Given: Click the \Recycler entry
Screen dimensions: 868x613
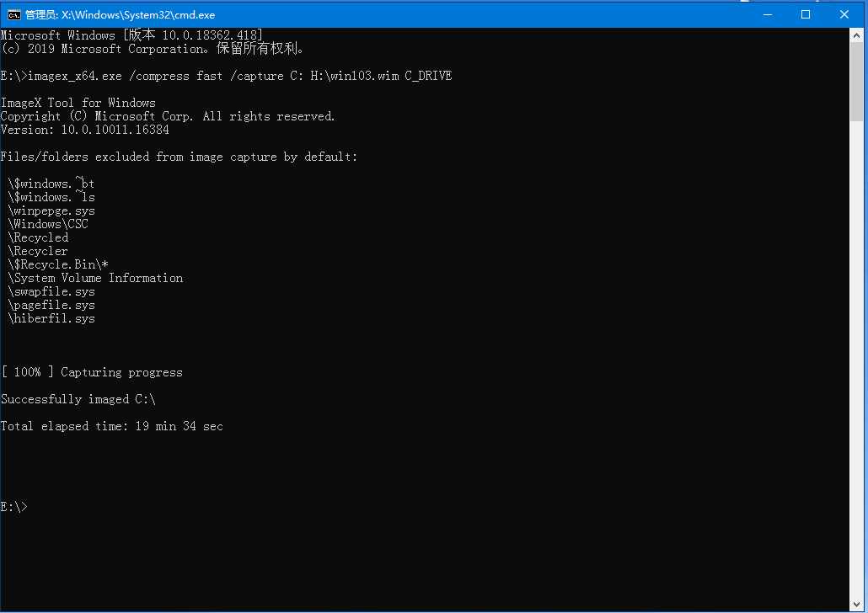Looking at the screenshot, I should (x=38, y=251).
